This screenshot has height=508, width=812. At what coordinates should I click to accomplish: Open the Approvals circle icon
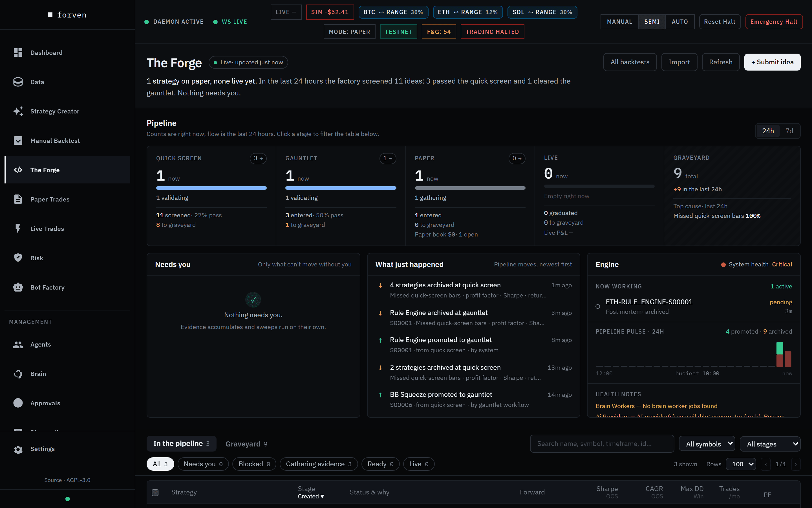tap(18, 403)
